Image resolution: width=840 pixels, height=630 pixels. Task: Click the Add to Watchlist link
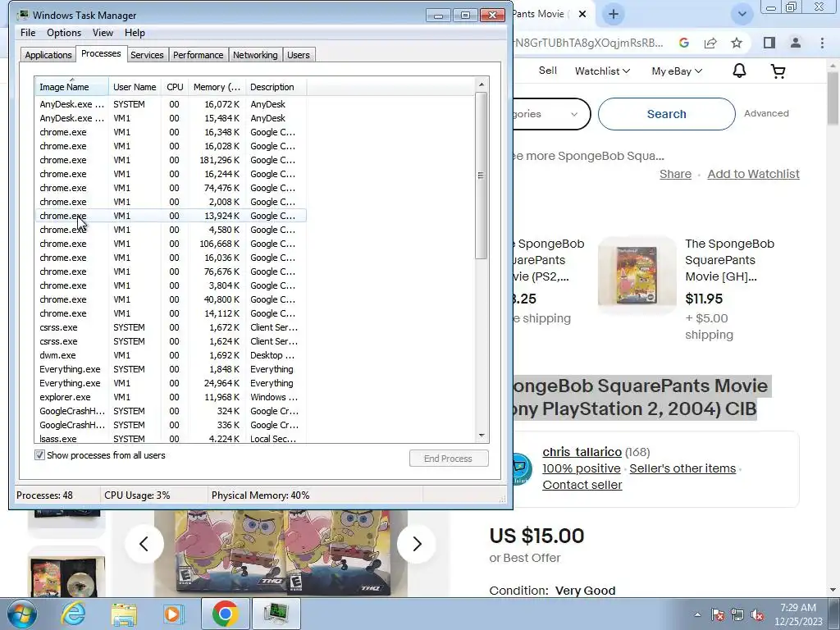(753, 174)
